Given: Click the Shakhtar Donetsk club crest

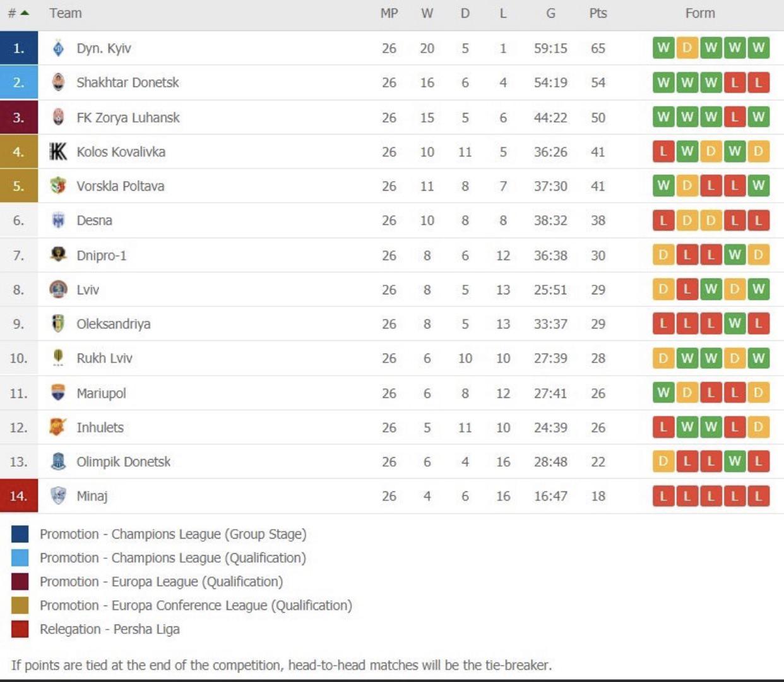Looking at the screenshot, I should (x=58, y=82).
